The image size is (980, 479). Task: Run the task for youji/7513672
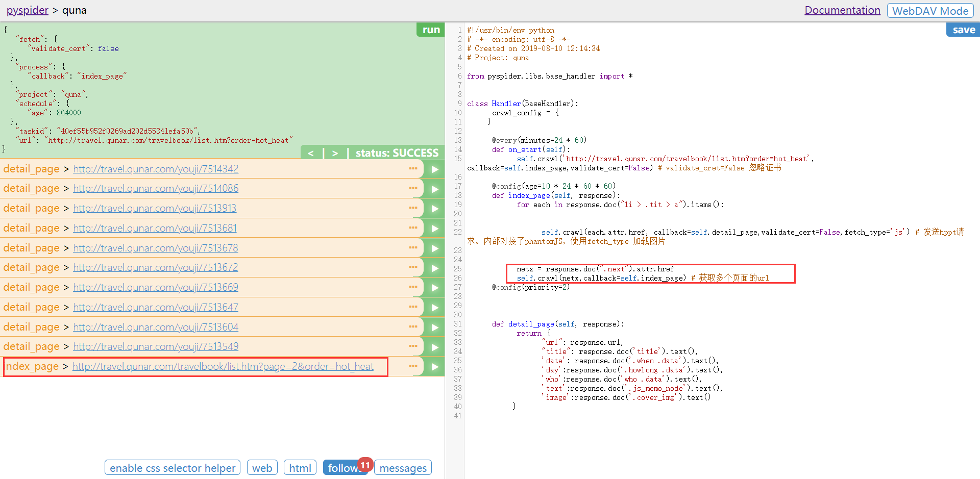click(x=435, y=268)
